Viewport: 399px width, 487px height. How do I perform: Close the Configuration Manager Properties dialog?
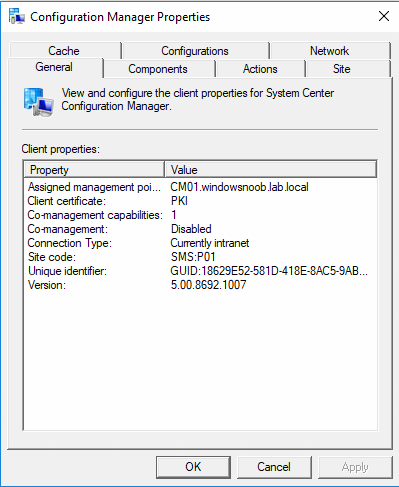tap(384, 16)
